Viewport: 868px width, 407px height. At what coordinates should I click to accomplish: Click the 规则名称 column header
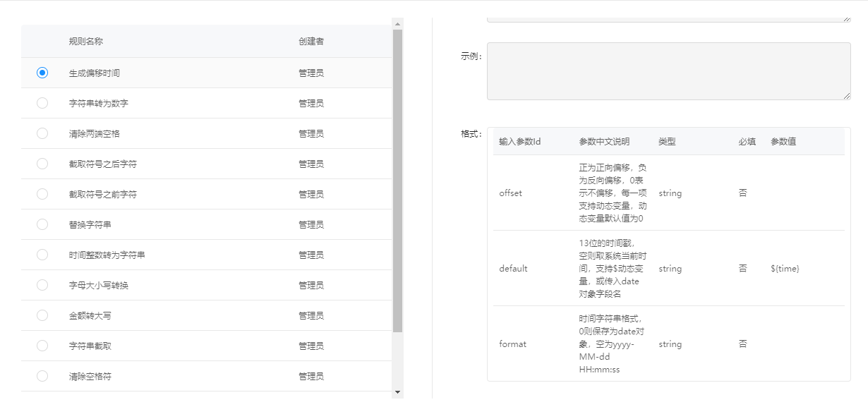86,42
